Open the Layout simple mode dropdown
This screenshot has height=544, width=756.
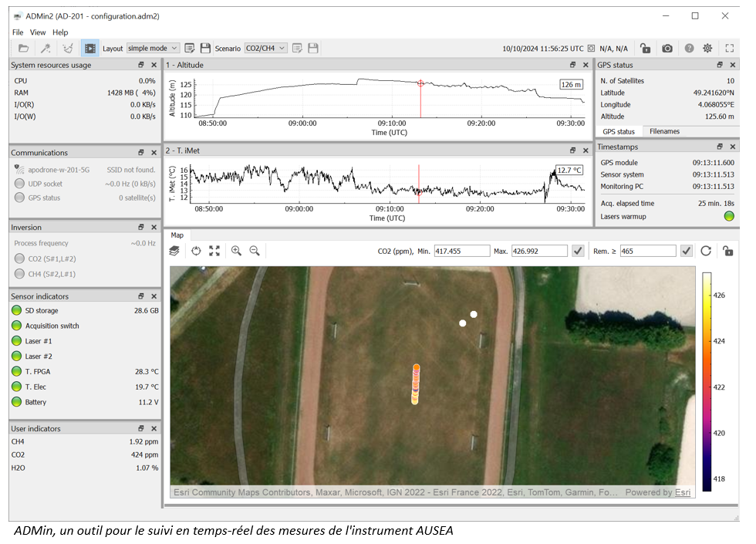[153, 48]
